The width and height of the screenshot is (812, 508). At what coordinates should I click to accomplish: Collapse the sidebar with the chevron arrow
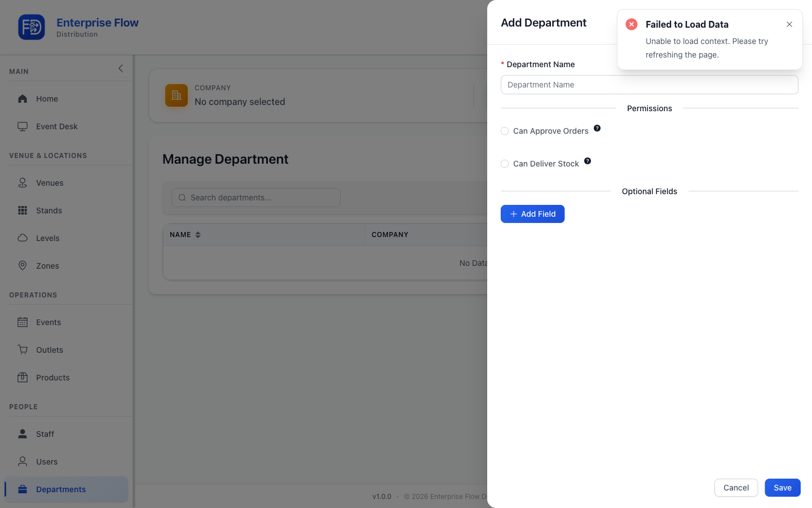tap(121, 68)
